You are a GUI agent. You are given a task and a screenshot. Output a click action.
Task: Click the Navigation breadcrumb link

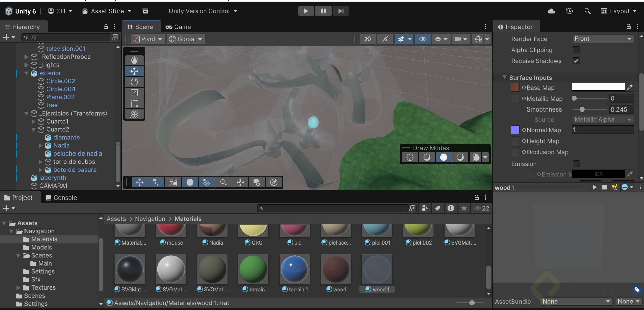point(150,219)
